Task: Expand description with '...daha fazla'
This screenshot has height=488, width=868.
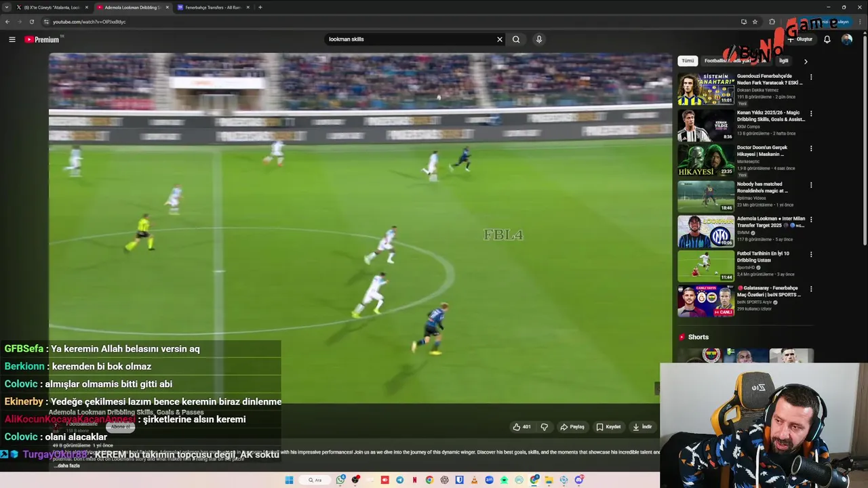Action: [66, 466]
